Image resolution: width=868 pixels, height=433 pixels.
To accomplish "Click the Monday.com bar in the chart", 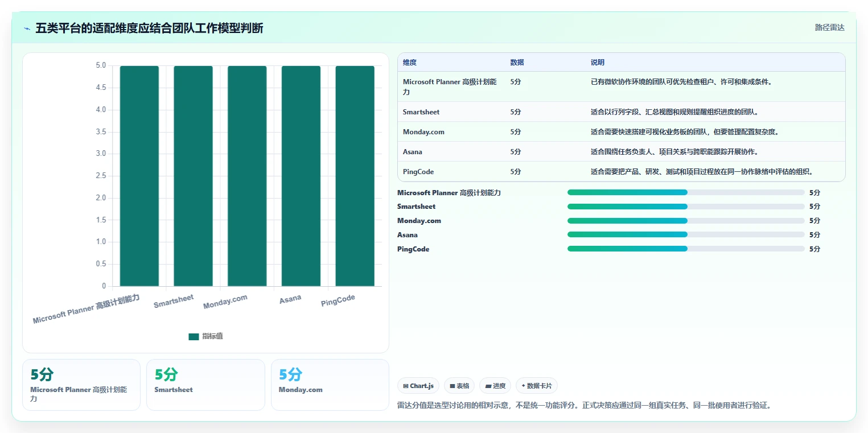I will [x=247, y=176].
